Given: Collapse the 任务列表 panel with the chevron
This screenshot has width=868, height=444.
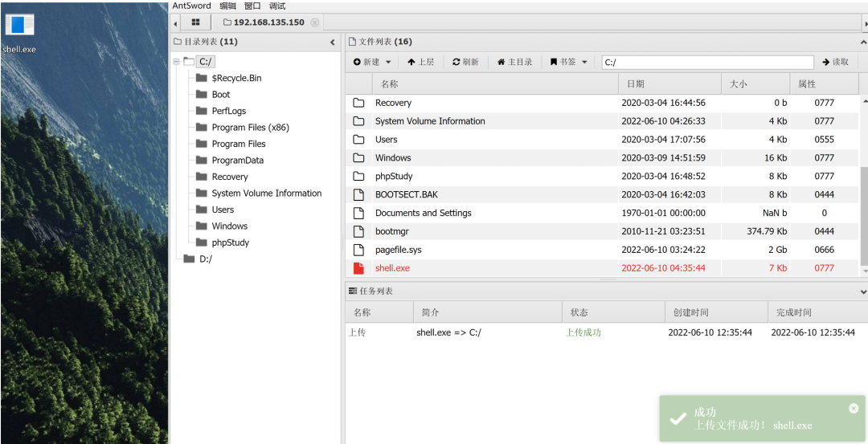Looking at the screenshot, I should 863,291.
